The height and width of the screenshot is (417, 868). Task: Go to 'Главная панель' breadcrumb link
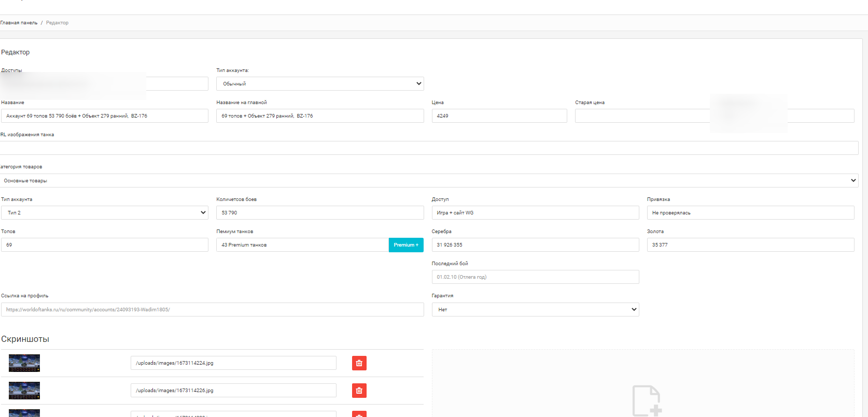19,23
